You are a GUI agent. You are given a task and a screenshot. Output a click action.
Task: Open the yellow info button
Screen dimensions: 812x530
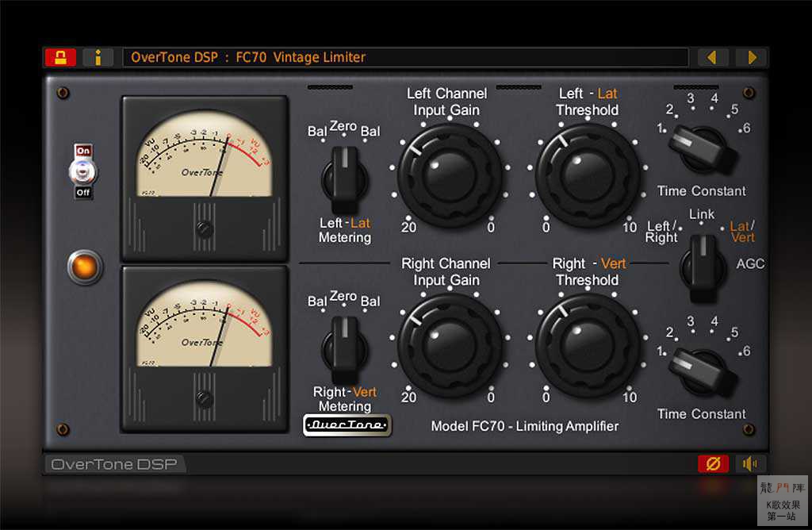coord(98,57)
